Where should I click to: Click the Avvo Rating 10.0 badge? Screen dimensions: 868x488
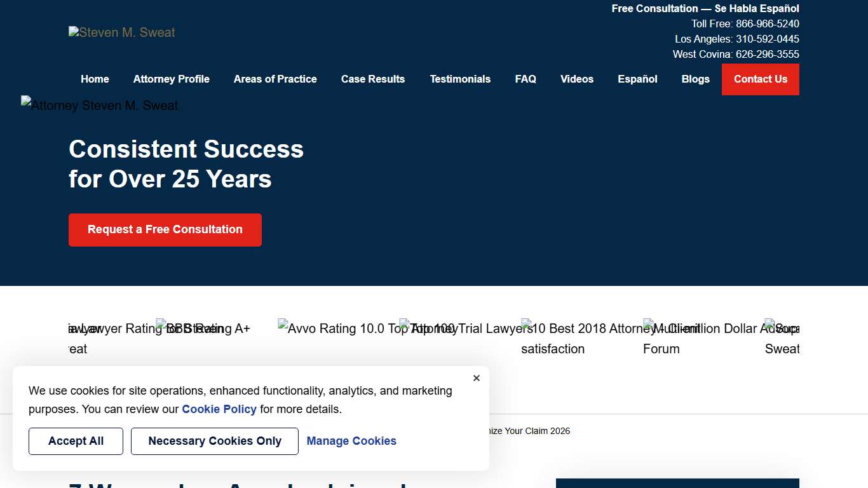click(x=337, y=329)
